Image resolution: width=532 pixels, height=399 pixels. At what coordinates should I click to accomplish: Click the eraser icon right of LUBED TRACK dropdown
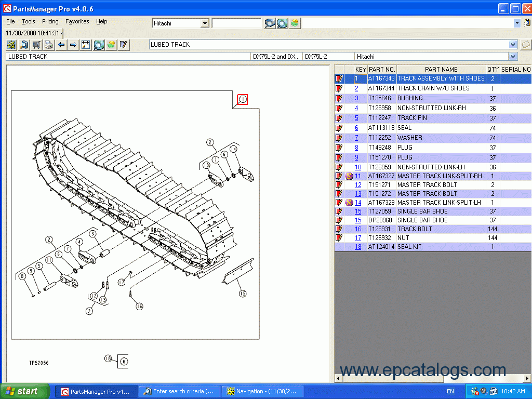click(x=526, y=45)
